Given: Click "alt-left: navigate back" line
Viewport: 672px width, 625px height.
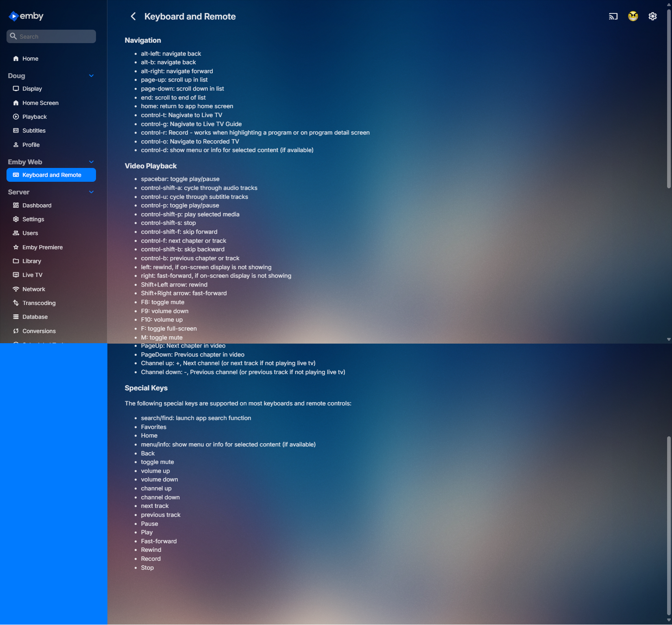Looking at the screenshot, I should coord(171,54).
